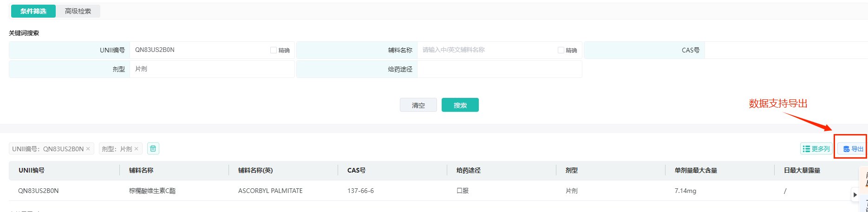Remove the UNII编号 filter tag

click(88, 149)
